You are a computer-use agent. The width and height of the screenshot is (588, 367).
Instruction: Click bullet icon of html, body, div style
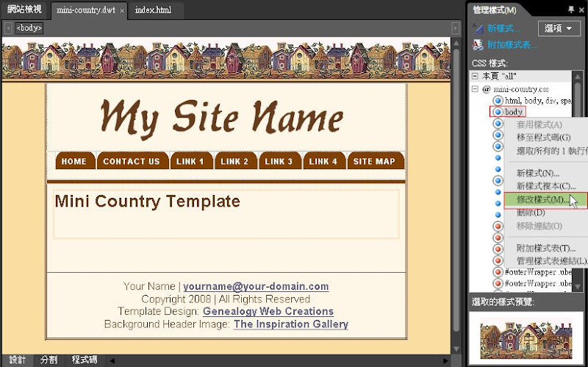(x=498, y=100)
